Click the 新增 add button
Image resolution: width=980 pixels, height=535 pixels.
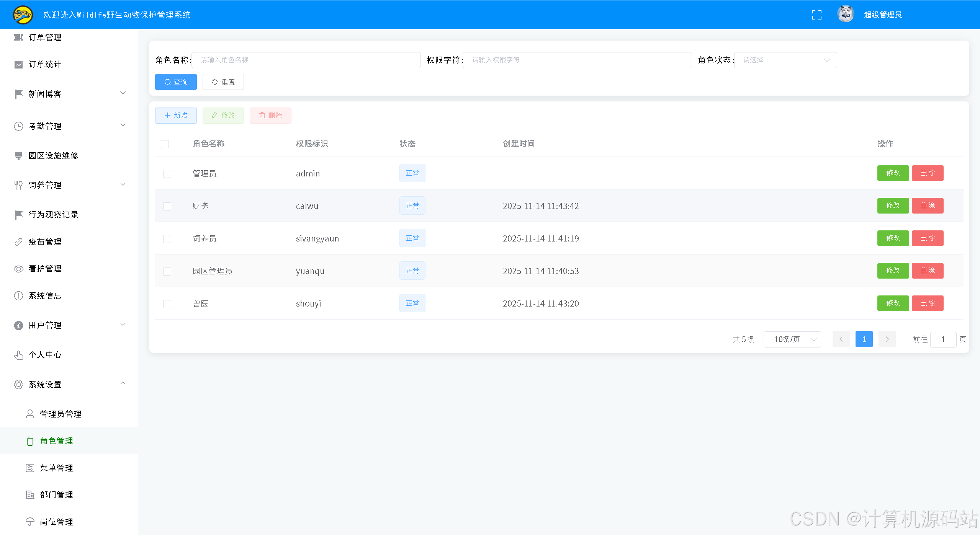pos(176,116)
